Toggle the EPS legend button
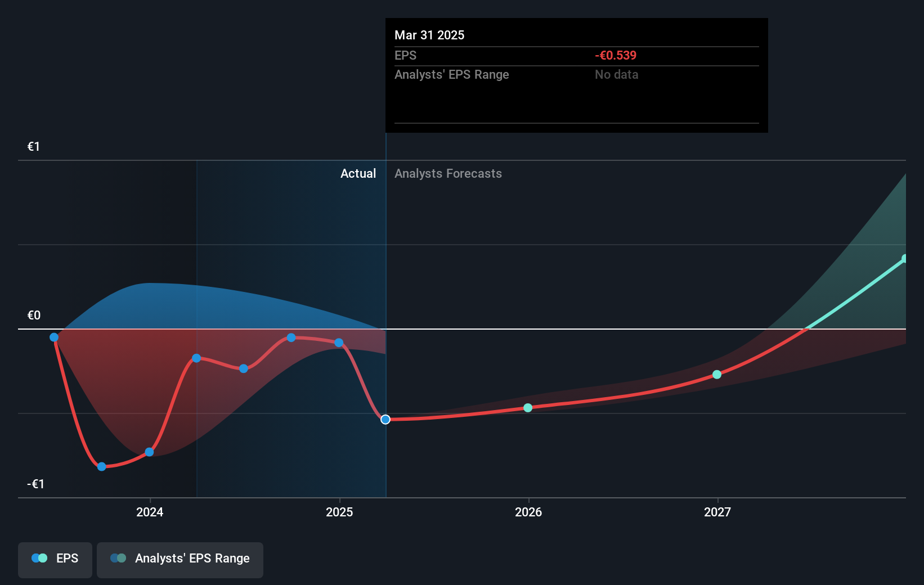924x585 pixels. click(x=55, y=560)
